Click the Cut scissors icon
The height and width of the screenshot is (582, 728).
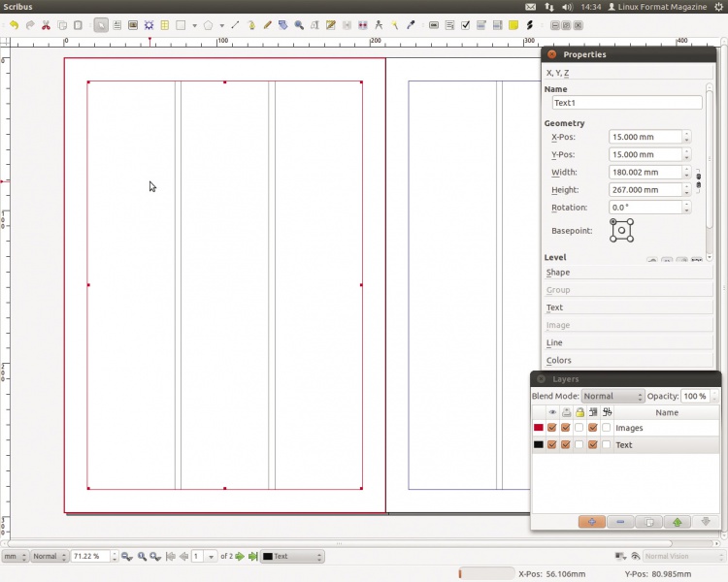(x=46, y=25)
